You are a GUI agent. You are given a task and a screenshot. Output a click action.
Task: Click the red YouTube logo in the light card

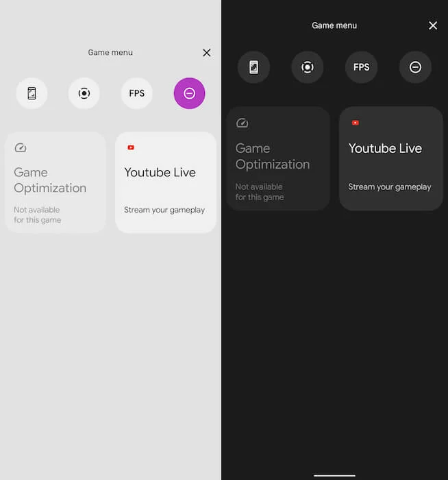pyautogui.click(x=131, y=147)
